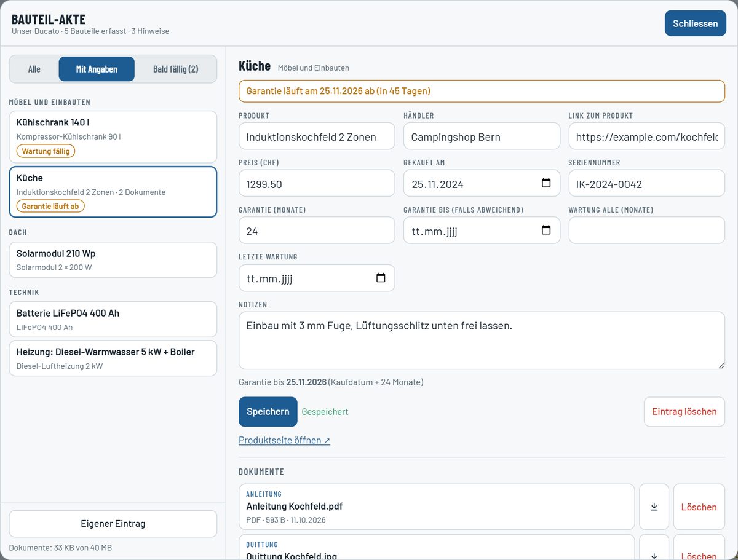Image resolution: width=738 pixels, height=560 pixels.
Task: Add a custom entry with Eigener Eintrag
Action: tap(113, 524)
